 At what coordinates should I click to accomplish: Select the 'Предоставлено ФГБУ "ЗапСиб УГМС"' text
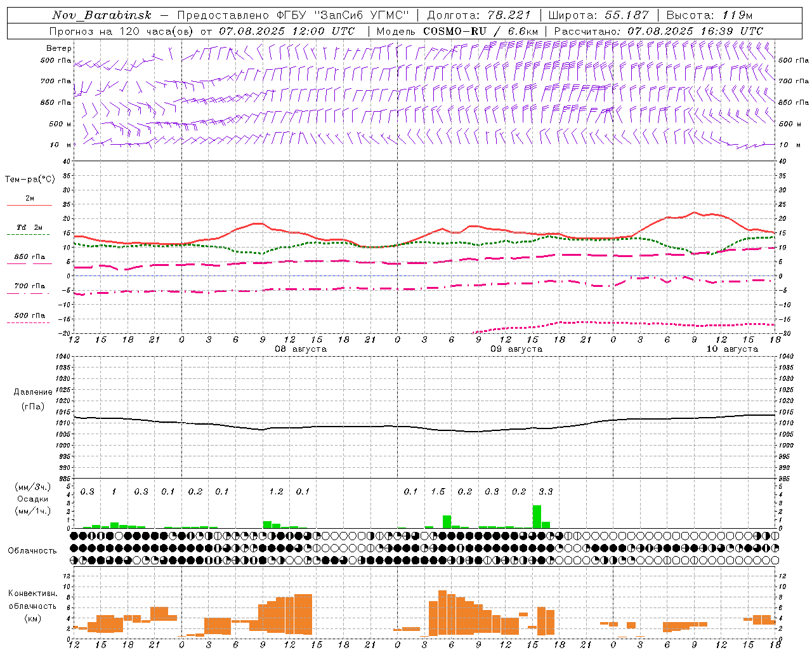click(x=293, y=15)
